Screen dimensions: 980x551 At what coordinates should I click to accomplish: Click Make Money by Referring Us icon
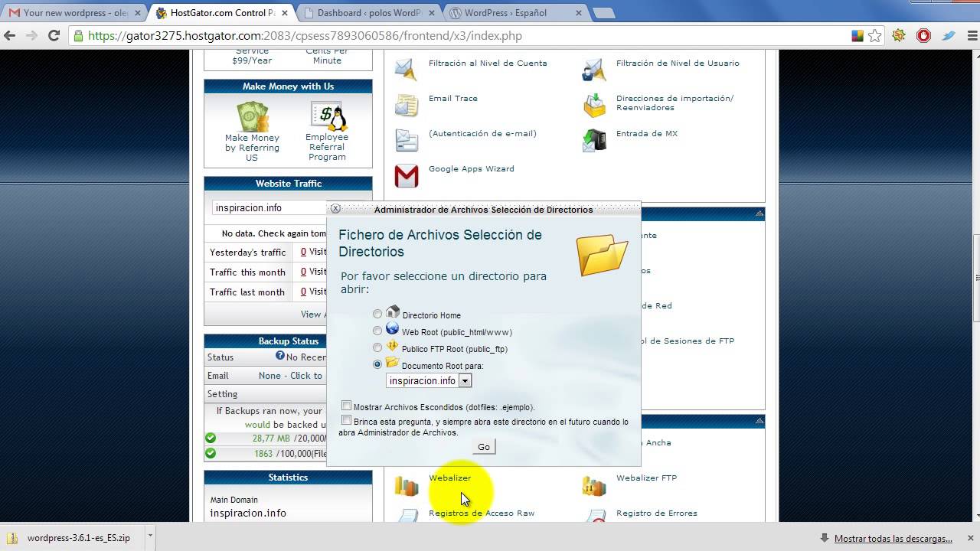252,117
